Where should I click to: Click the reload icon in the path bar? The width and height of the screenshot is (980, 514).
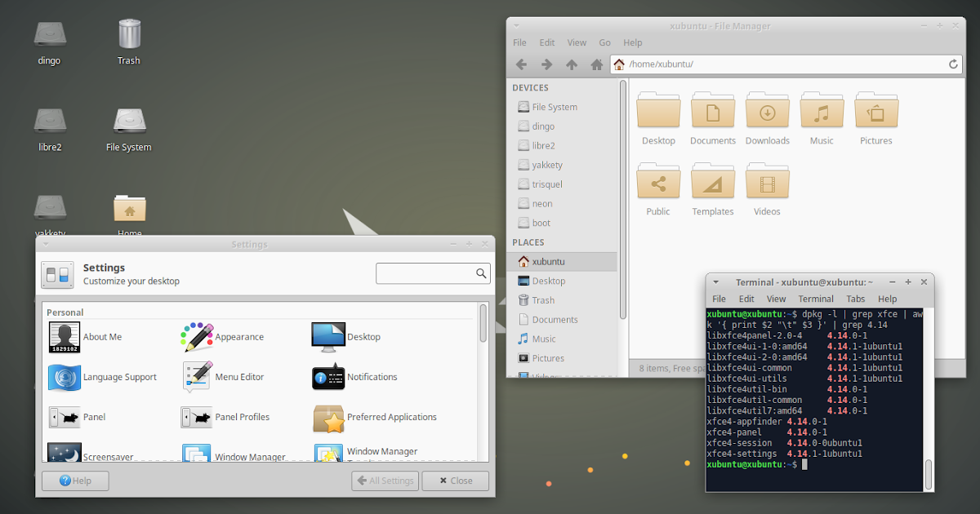coord(952,64)
